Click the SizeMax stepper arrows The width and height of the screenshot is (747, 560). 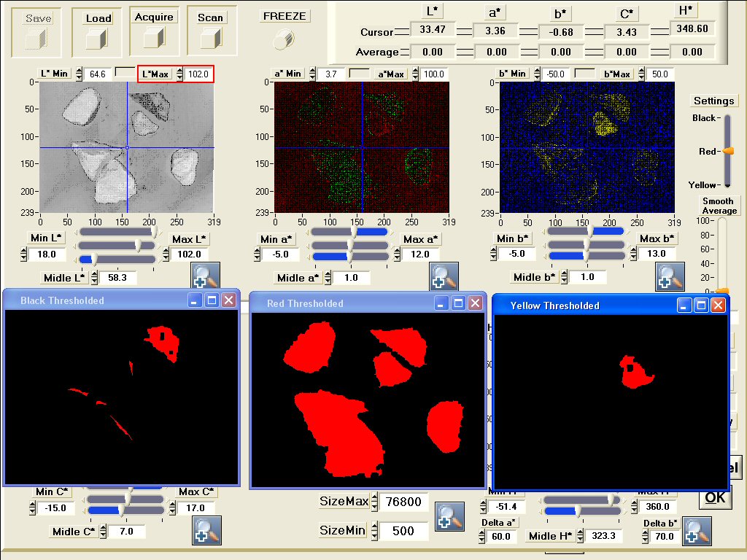coord(374,502)
